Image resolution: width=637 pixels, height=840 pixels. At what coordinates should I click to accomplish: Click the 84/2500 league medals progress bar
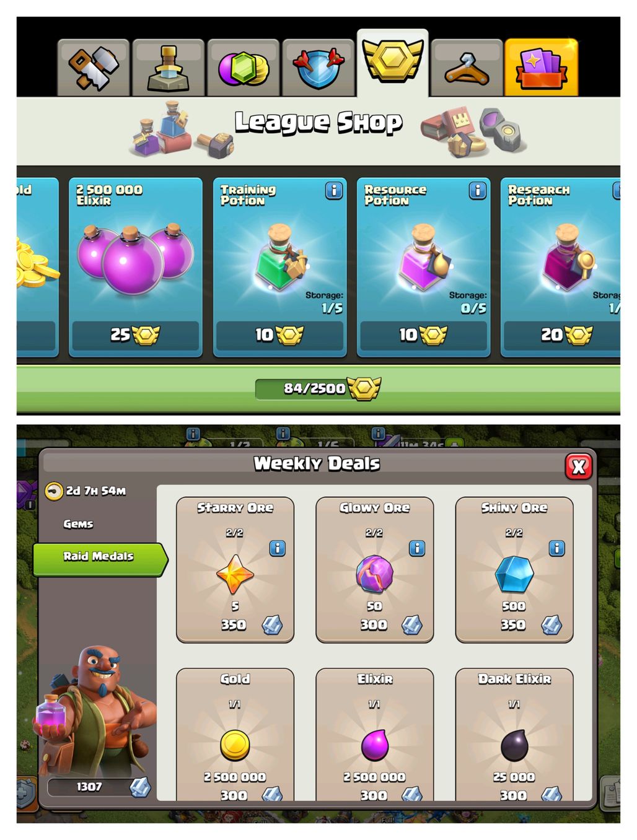[x=318, y=388]
